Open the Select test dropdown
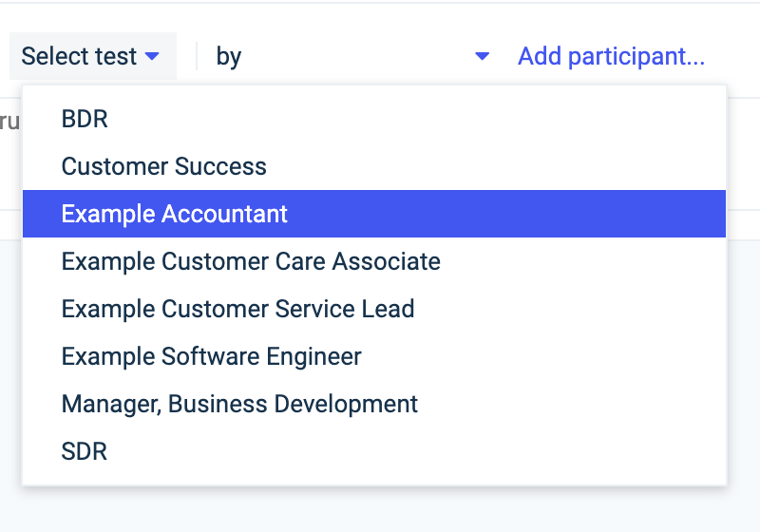The height and width of the screenshot is (532, 760). click(x=92, y=57)
